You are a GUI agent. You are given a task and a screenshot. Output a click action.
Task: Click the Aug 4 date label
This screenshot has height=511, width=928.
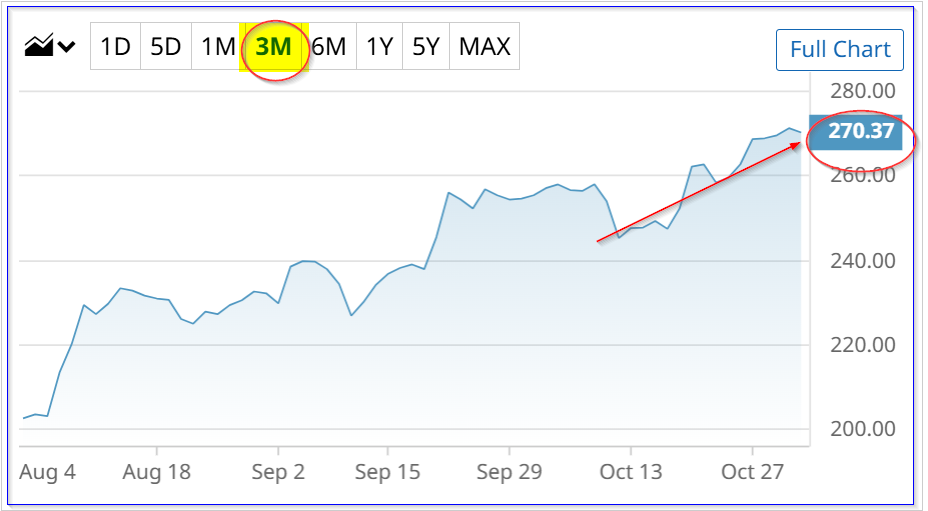pyautogui.click(x=47, y=472)
